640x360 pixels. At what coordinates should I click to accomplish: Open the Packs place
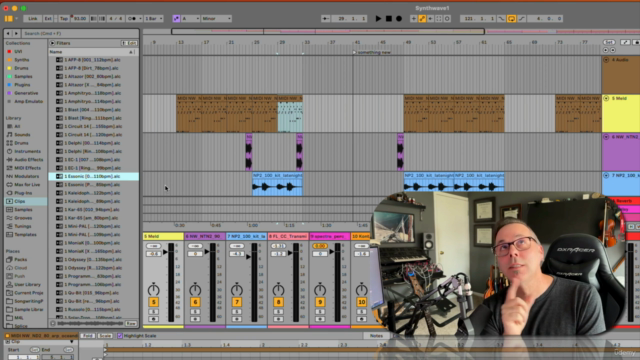[x=20, y=260]
